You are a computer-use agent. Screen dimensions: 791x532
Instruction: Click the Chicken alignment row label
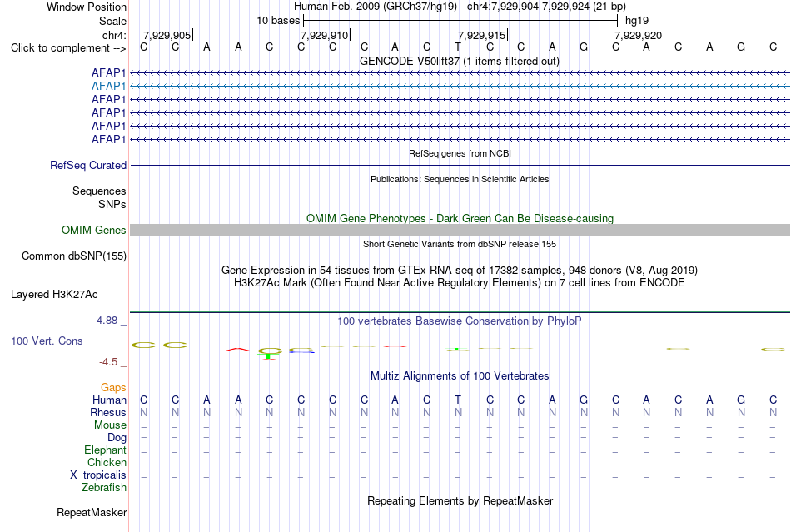pos(107,463)
